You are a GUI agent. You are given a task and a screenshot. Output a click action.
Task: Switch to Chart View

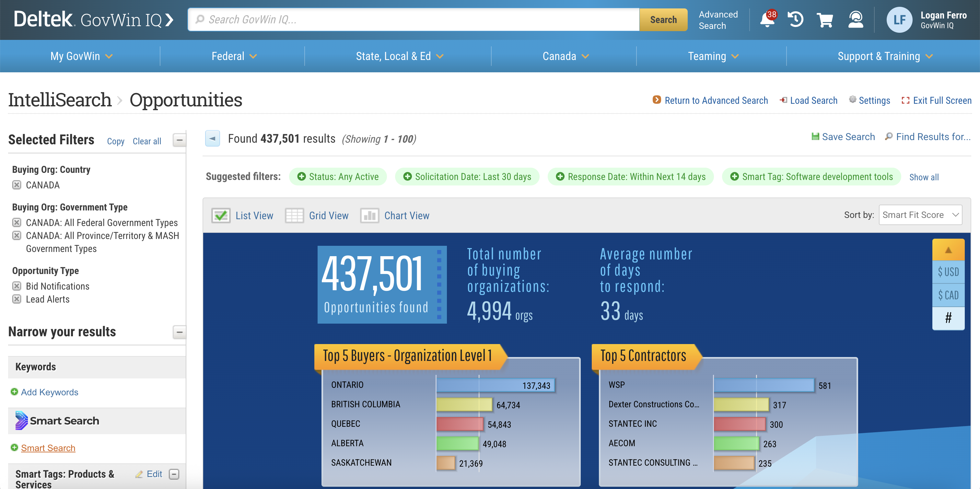pos(407,215)
